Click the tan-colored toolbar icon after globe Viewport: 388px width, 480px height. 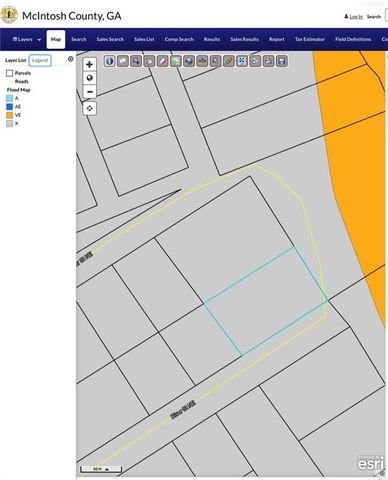pyautogui.click(x=202, y=61)
